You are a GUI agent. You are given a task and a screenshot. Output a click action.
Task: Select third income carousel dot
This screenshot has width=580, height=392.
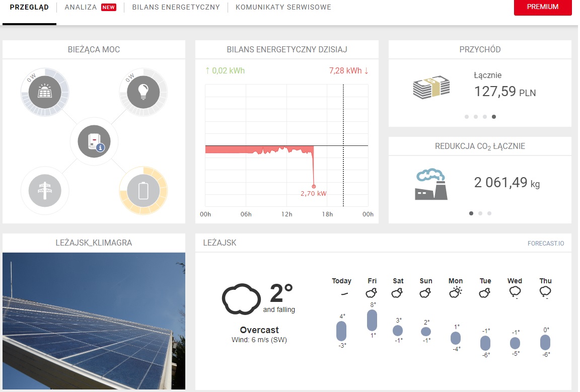(x=485, y=117)
